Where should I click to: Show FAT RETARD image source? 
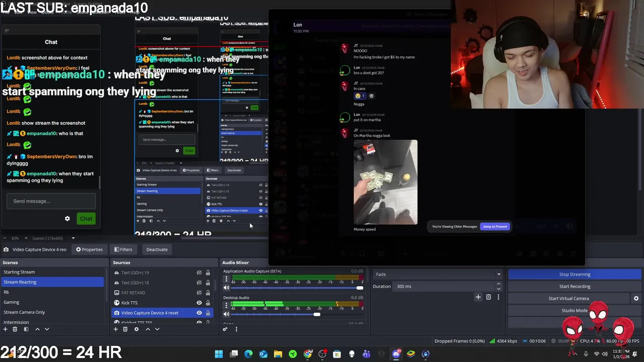point(199,293)
